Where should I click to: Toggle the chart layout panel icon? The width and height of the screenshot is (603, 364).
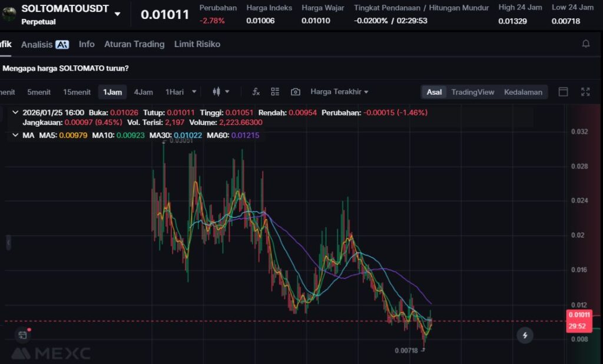563,92
